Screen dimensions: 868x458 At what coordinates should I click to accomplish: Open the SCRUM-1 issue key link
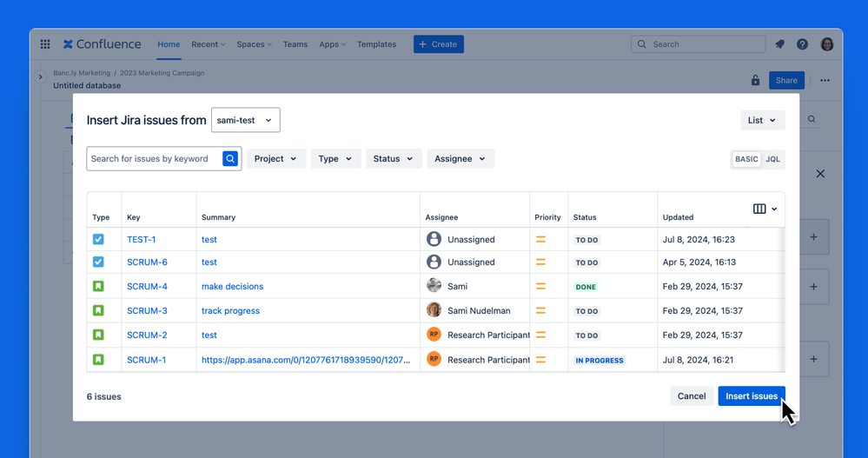point(146,360)
